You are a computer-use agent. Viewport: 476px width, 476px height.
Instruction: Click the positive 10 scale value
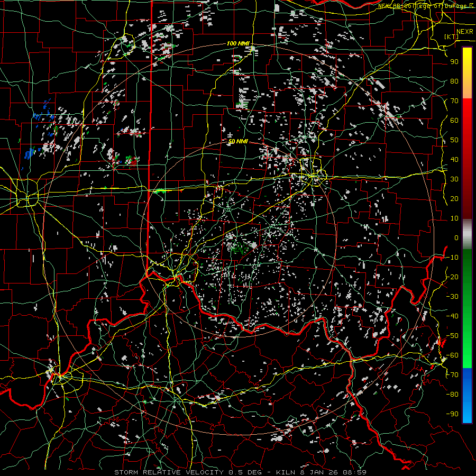(454, 218)
